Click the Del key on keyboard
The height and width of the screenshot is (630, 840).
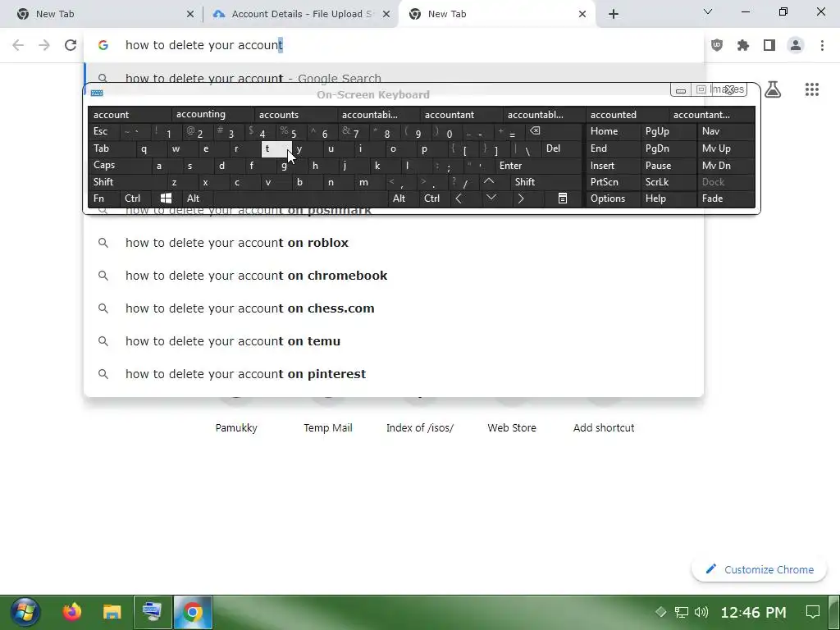point(561,148)
